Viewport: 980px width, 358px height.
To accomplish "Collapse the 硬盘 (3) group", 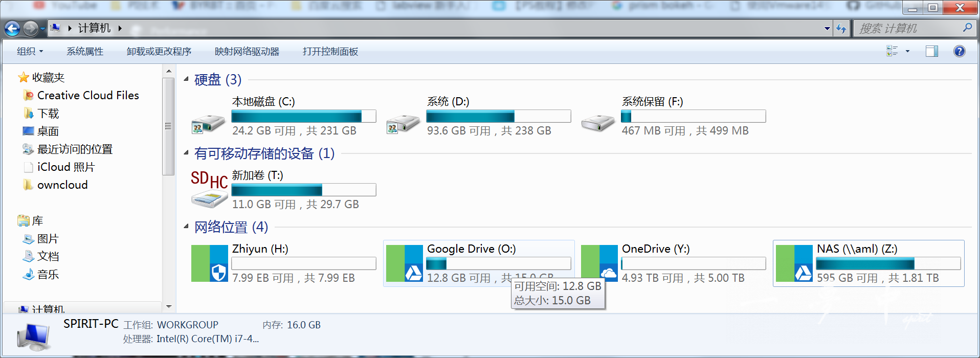I will (186, 79).
